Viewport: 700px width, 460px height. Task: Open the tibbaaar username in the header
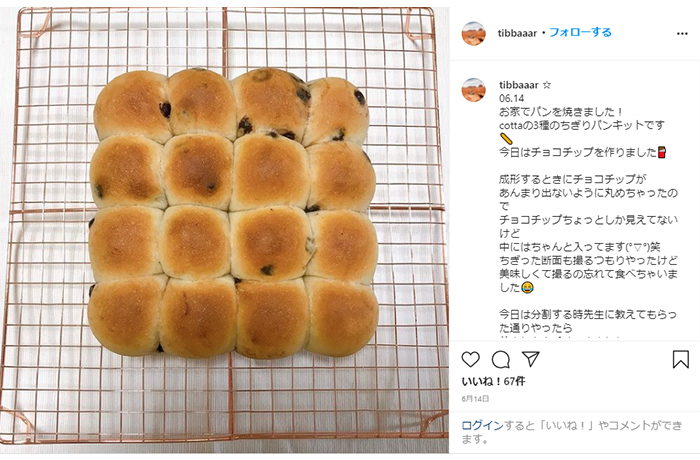pyautogui.click(x=517, y=33)
